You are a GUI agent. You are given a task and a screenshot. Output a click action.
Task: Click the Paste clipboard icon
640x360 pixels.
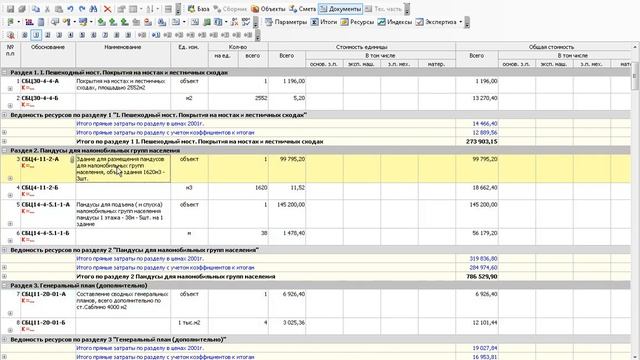click(x=59, y=9)
